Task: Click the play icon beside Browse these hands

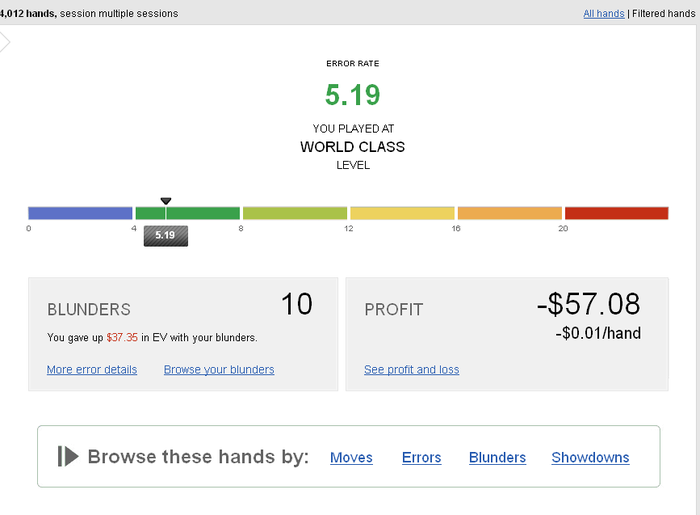Action: pos(68,456)
